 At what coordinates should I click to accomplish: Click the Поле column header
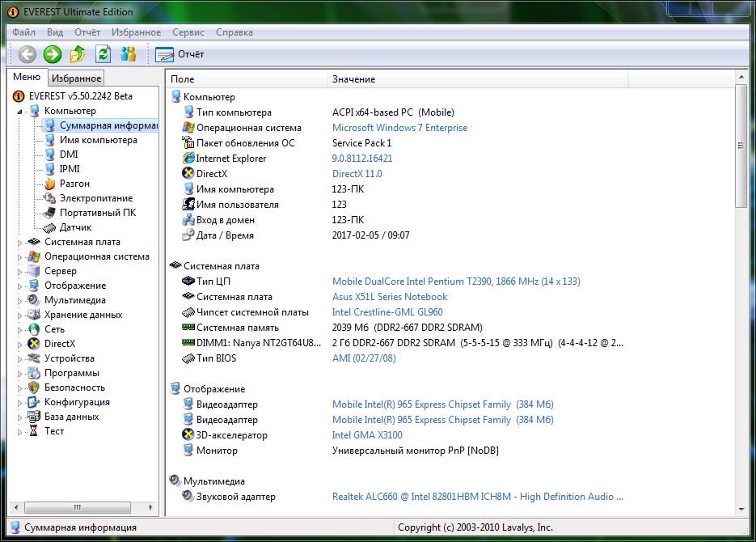(x=247, y=79)
